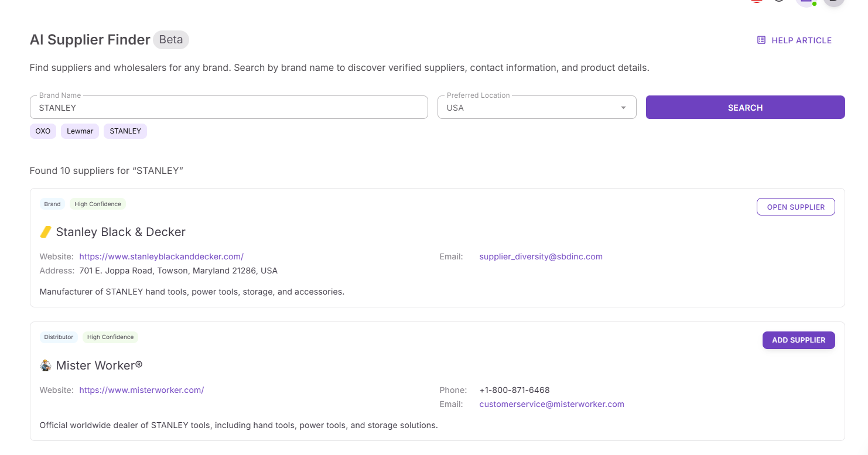Open supplier Stanley Black & Decker
The height and width of the screenshot is (455, 868).
pos(795,207)
